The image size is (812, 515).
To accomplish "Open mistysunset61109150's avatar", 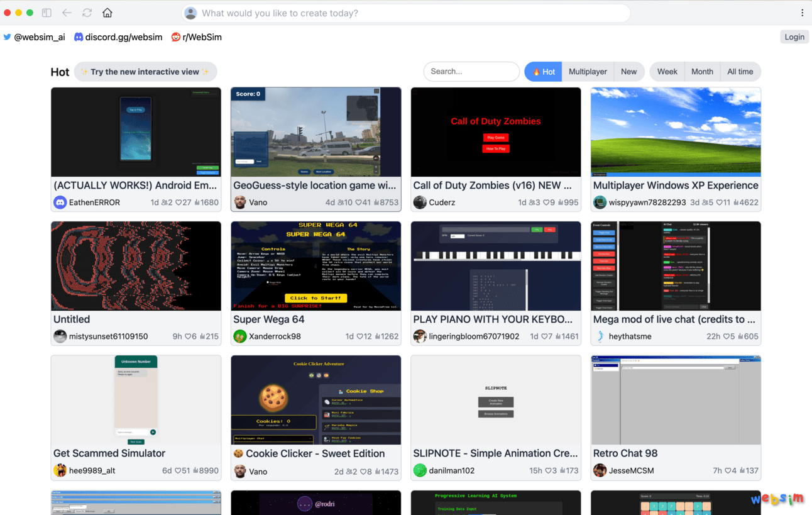I will click(60, 336).
